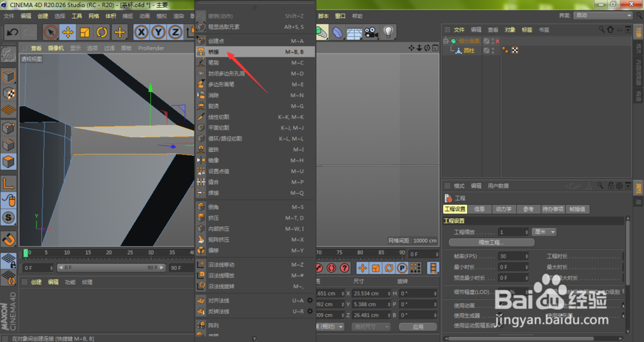Select the Texture mode checkered cube icon
Viewport: 644px width, 342px height.
click(8, 93)
